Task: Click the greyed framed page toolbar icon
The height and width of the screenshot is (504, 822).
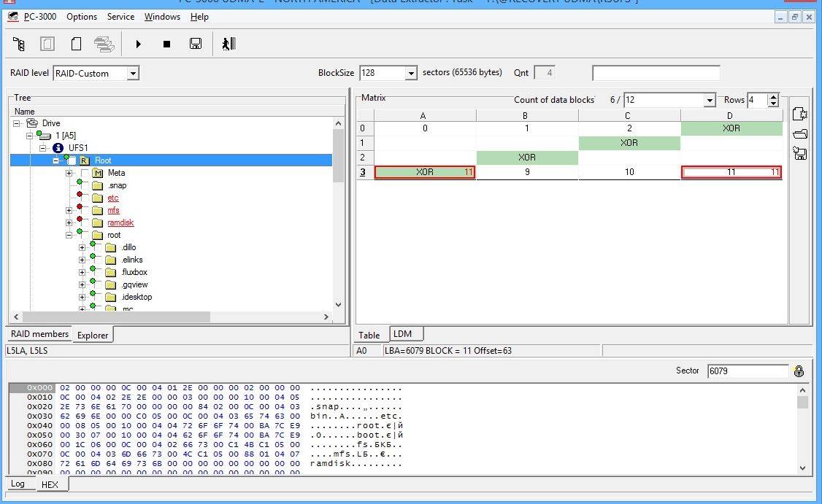Action: (x=47, y=44)
